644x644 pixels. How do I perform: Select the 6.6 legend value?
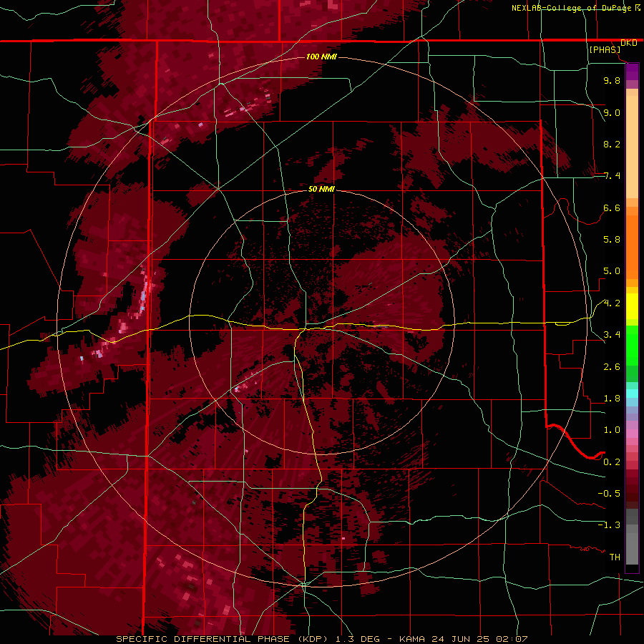(x=612, y=208)
